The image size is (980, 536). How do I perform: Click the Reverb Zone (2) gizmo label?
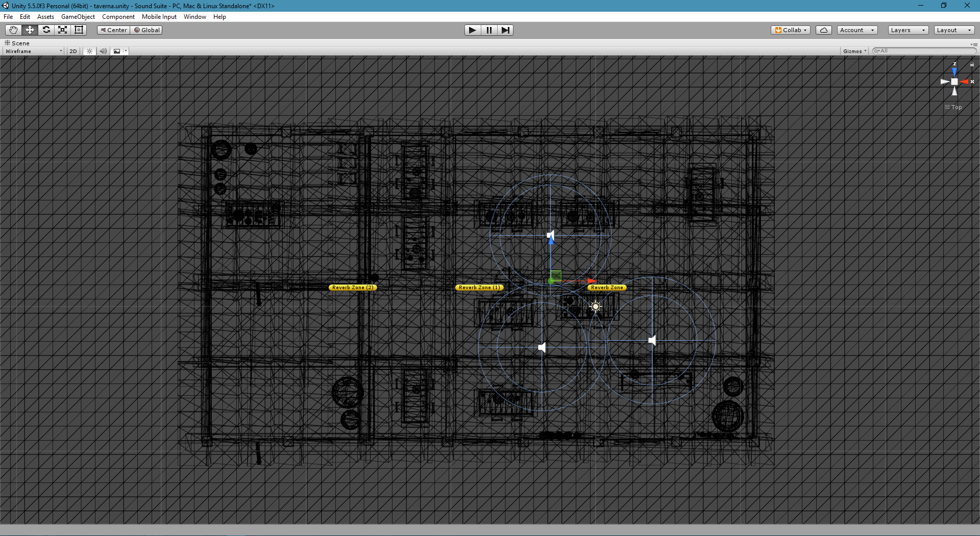[x=352, y=288]
